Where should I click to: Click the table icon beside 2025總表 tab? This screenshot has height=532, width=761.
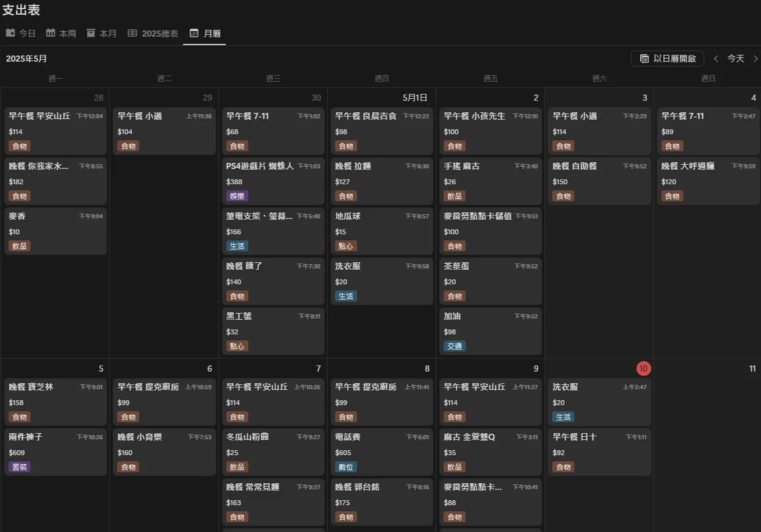(x=132, y=33)
